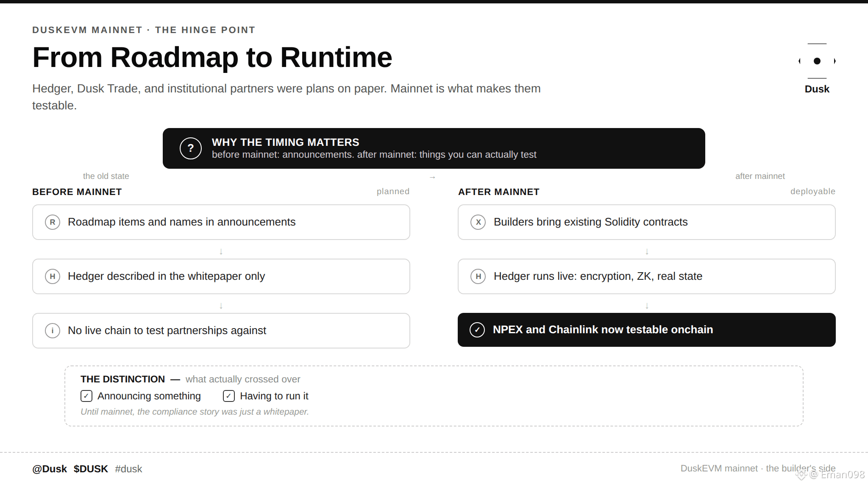Select the Roadmap items and names card
This screenshot has width=868, height=485.
coord(221,222)
